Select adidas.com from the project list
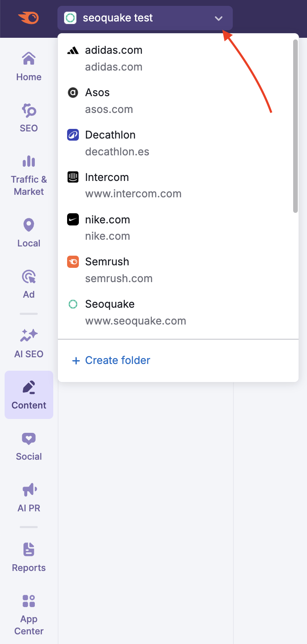 [x=113, y=58]
